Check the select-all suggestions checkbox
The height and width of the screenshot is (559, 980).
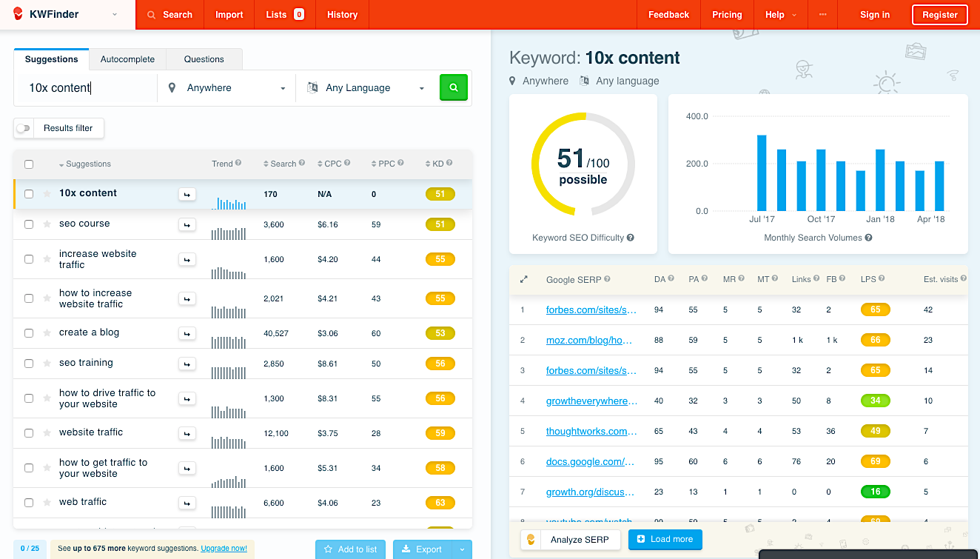tap(29, 164)
